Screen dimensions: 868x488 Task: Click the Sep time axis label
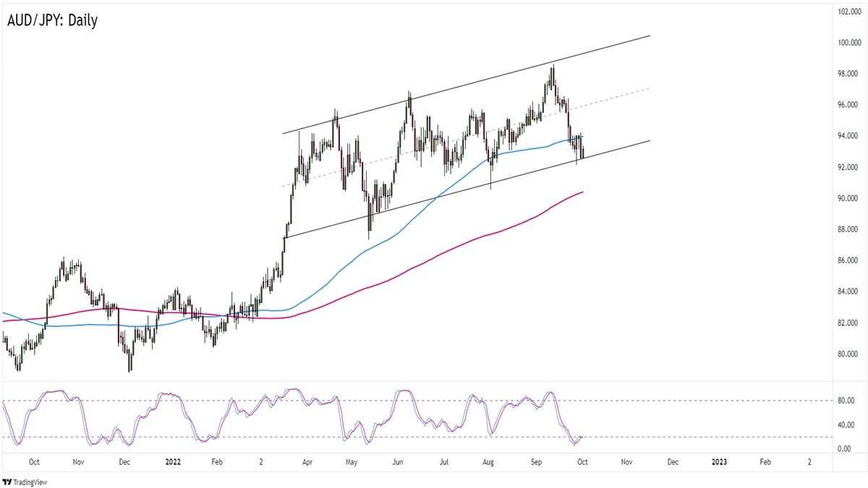537,462
